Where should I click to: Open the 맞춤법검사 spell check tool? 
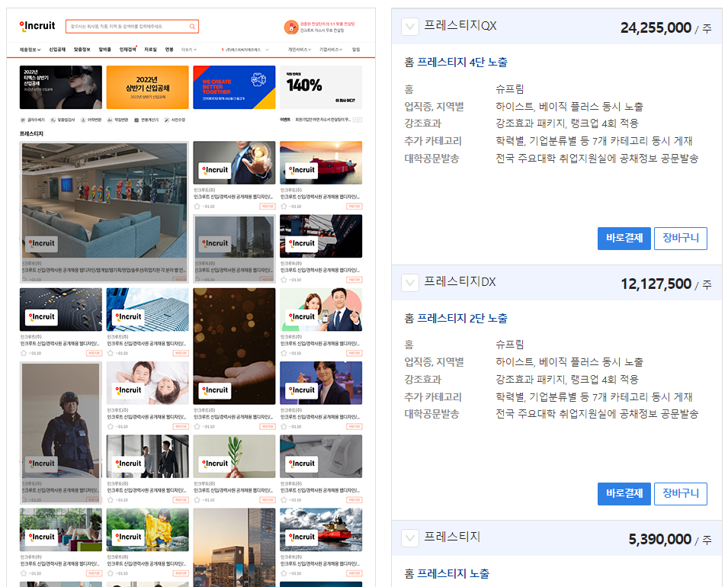coord(63,120)
